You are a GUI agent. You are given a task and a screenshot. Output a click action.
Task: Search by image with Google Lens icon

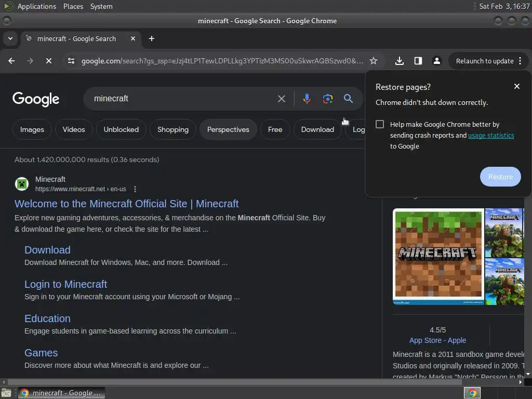[328, 99]
